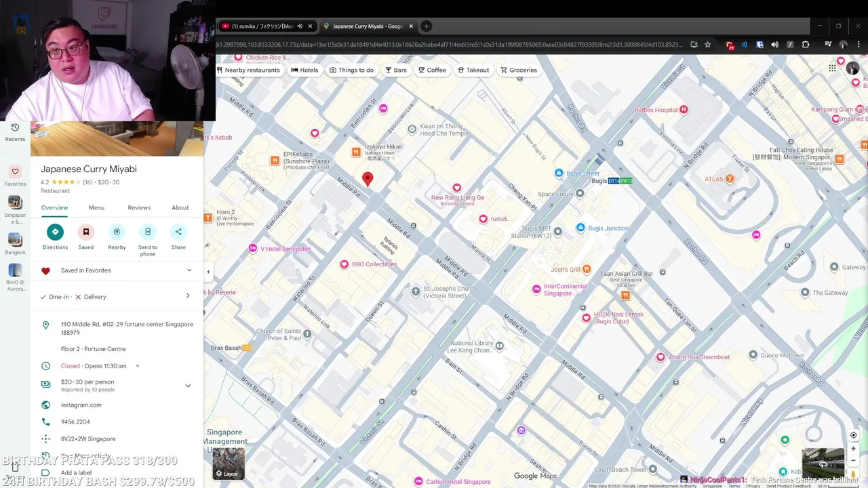Image resolution: width=868 pixels, height=488 pixels.
Task: Open the instagram.com website link
Action: coord(81,405)
